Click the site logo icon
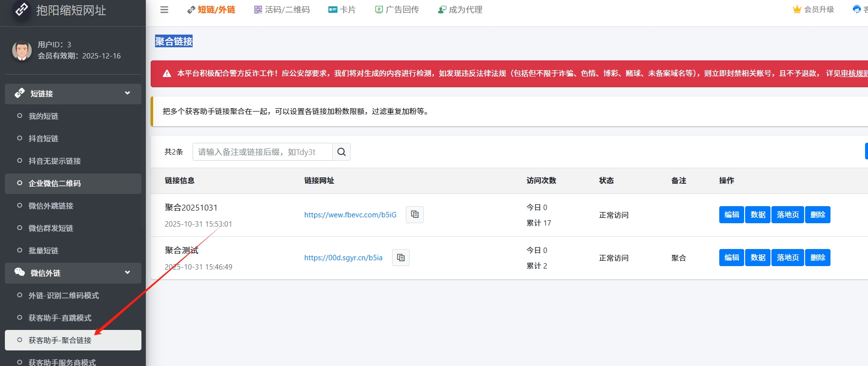 click(x=21, y=9)
